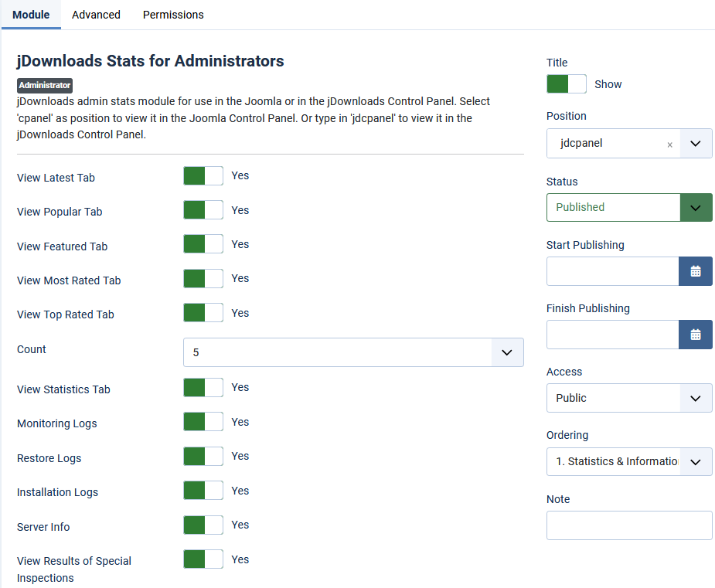Screen dimensions: 715x588
Task: Toggle View Statistics Tab switch
Action: (203, 387)
